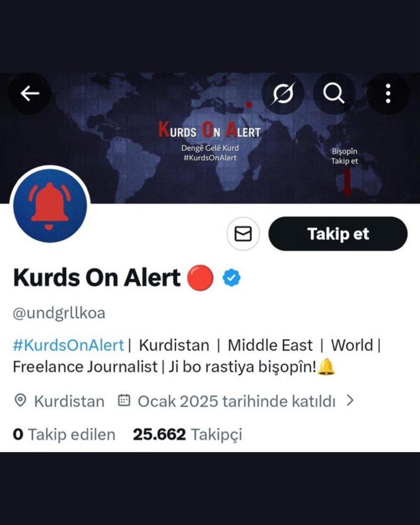Expand join date details chevron
Screen dimensions: 420x525
350,400
